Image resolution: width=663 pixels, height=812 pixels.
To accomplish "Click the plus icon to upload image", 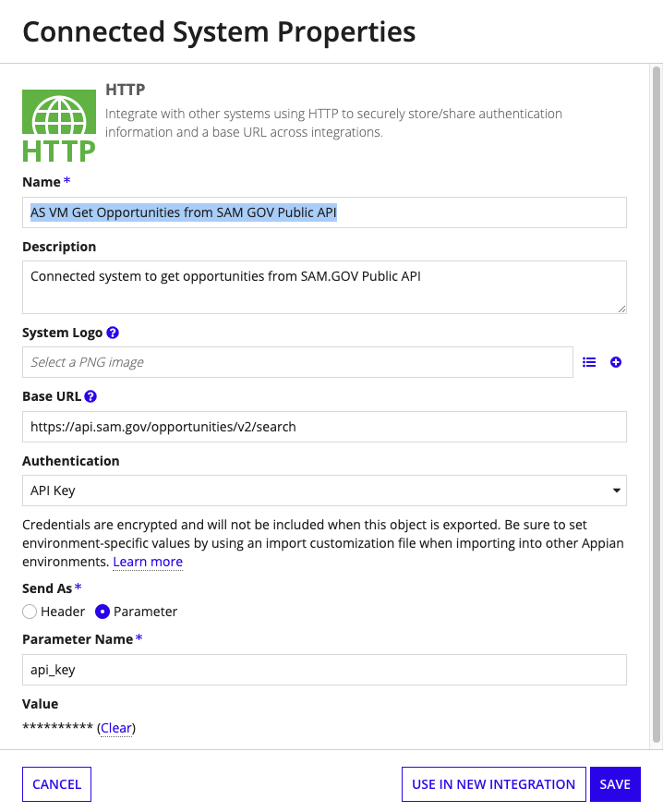I will (615, 362).
